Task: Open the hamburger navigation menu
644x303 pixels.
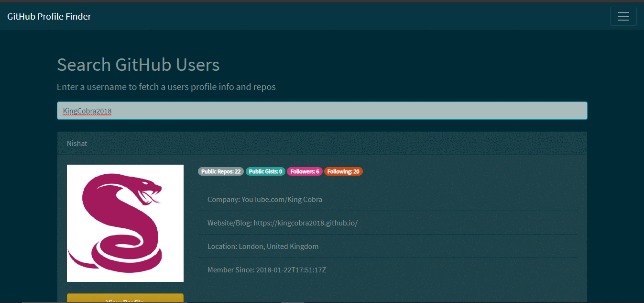Action: click(623, 16)
